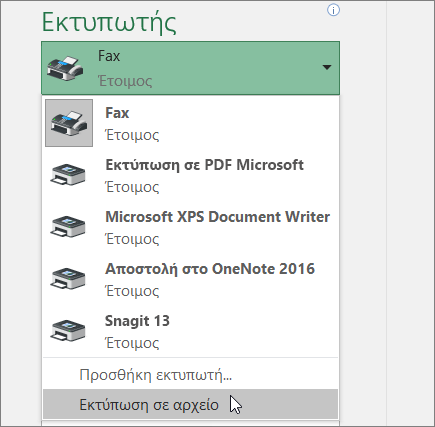435x427 pixels.
Task: Click the printer info icon
Action: [x=333, y=10]
